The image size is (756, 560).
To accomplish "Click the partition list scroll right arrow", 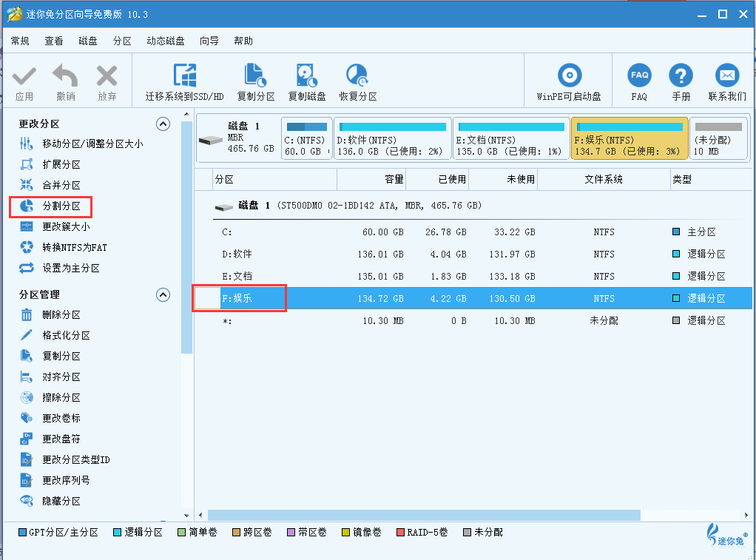I will (746, 515).
